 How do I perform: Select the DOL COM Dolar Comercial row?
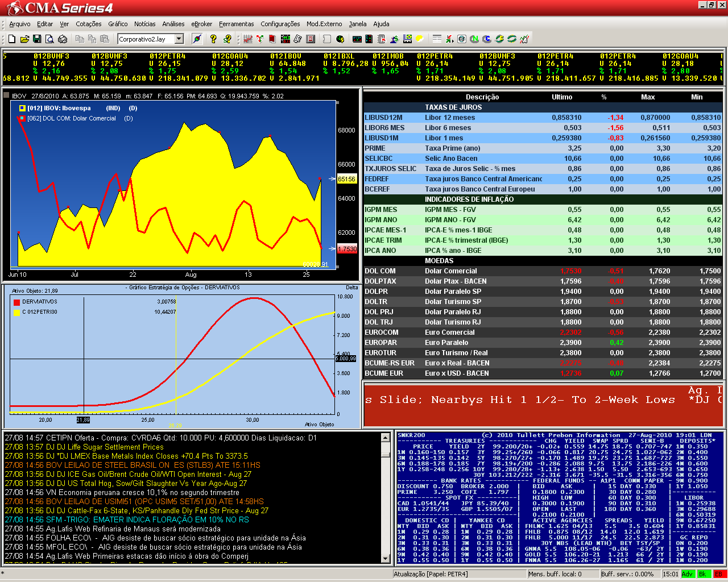[543, 271]
